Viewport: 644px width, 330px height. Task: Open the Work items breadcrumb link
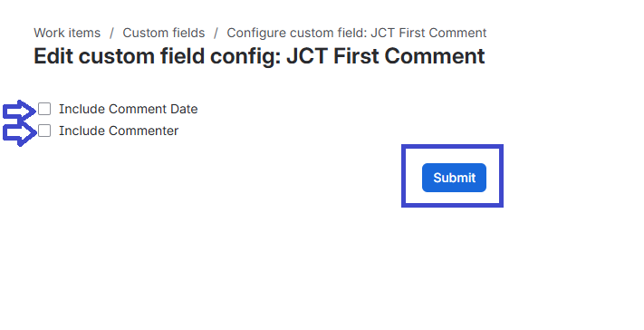tap(67, 33)
